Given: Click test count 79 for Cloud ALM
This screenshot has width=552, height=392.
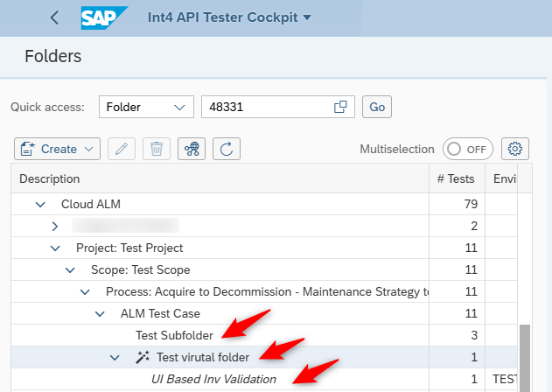Looking at the screenshot, I should tap(471, 204).
